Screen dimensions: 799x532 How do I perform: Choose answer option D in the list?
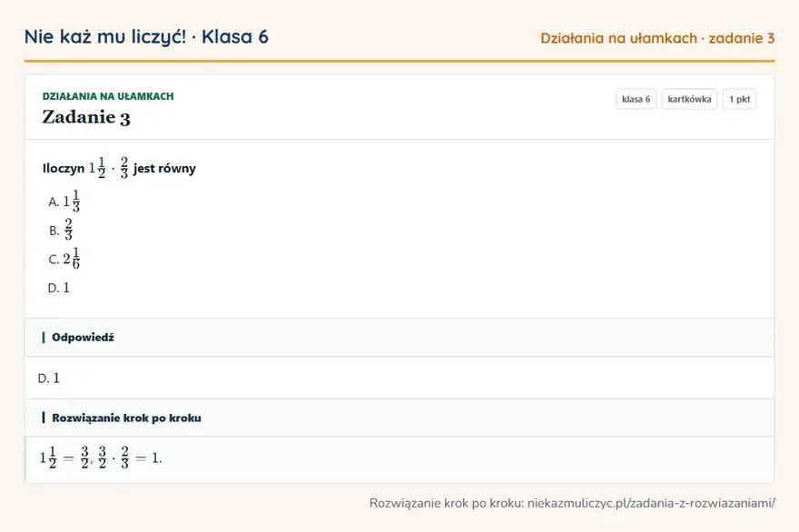pos(59,288)
